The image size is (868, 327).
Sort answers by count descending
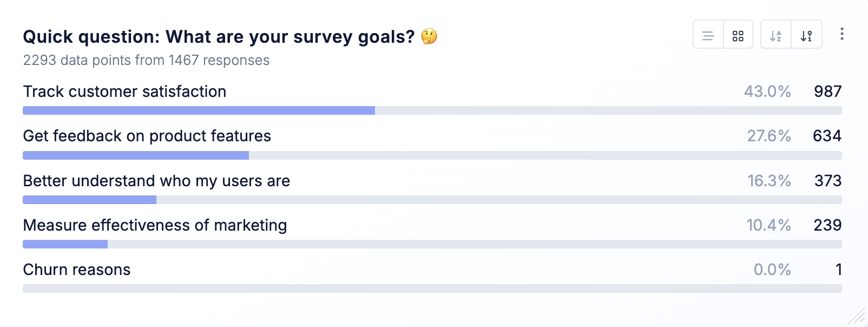point(806,36)
